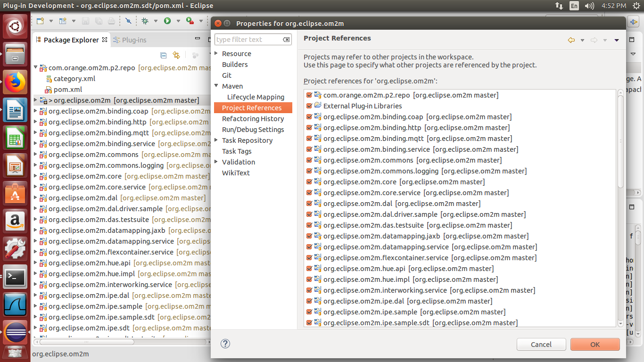Select Builders in the properties list

point(235,65)
